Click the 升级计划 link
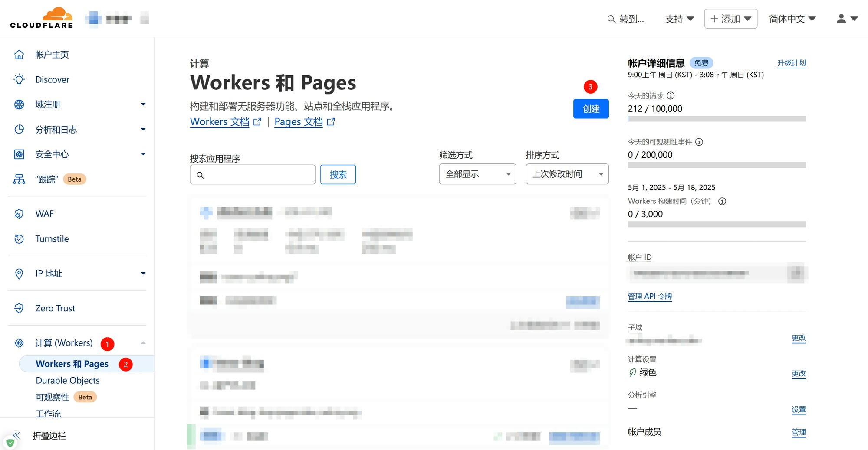The image size is (868, 450). coord(791,63)
